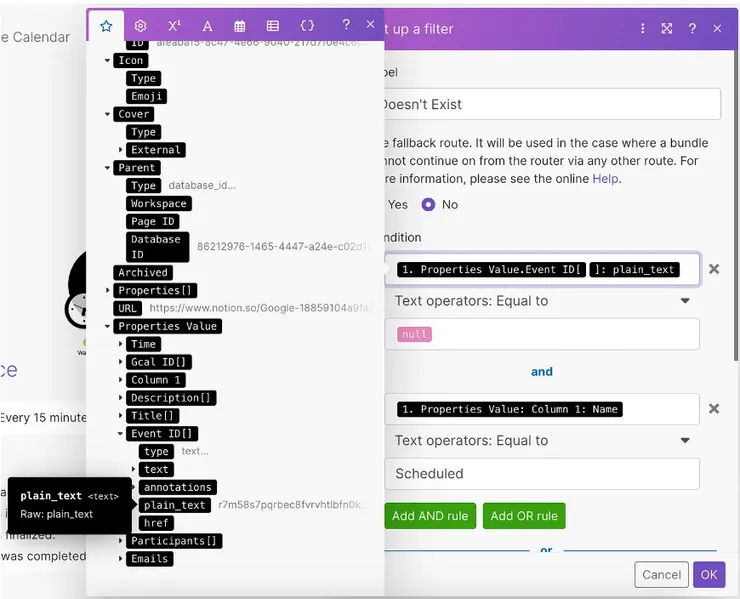This screenshot has height=599, width=740.
Task: Insert the annotations variable pill
Action: 178,488
